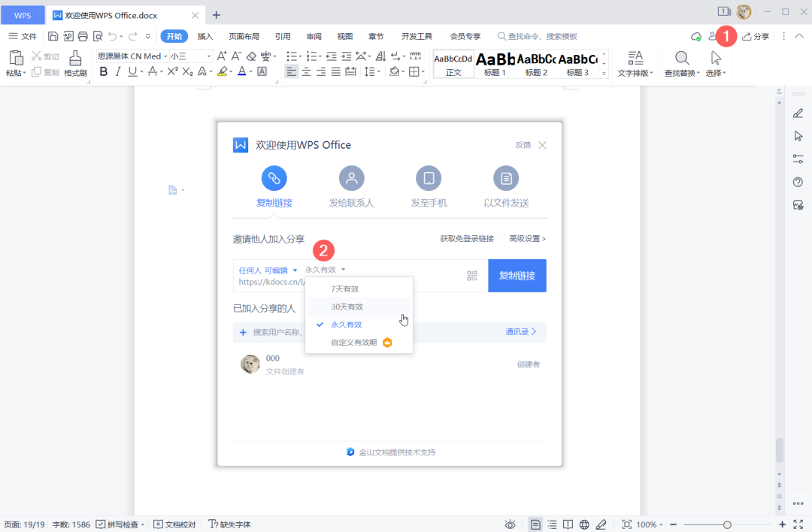Toggle center text alignment
This screenshot has width=812, height=532.
point(307,72)
